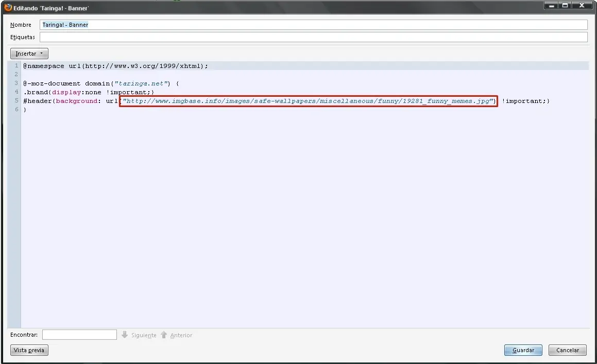Click the Siguiente down arrow icon

tap(125, 335)
